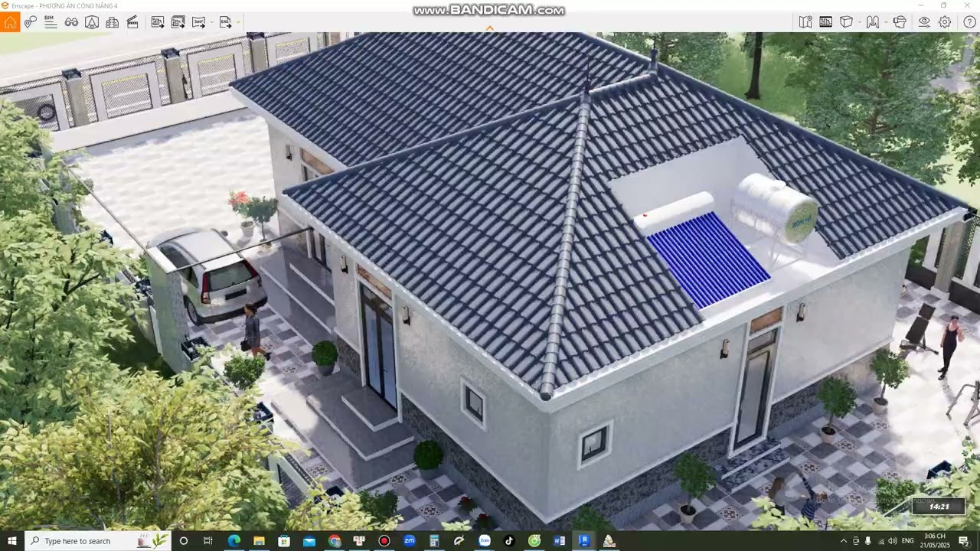The image size is (980, 551).
Task: Open the Manage Views pin icon
Action: 30,22
